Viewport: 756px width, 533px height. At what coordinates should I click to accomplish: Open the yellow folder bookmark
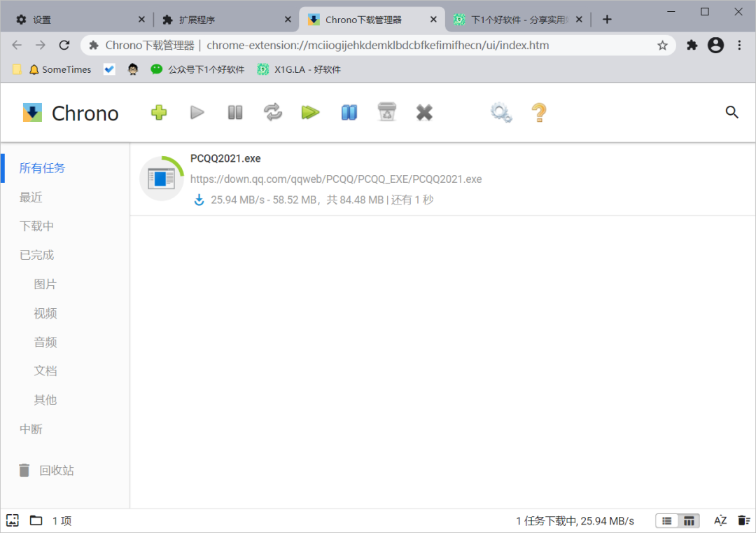point(17,69)
